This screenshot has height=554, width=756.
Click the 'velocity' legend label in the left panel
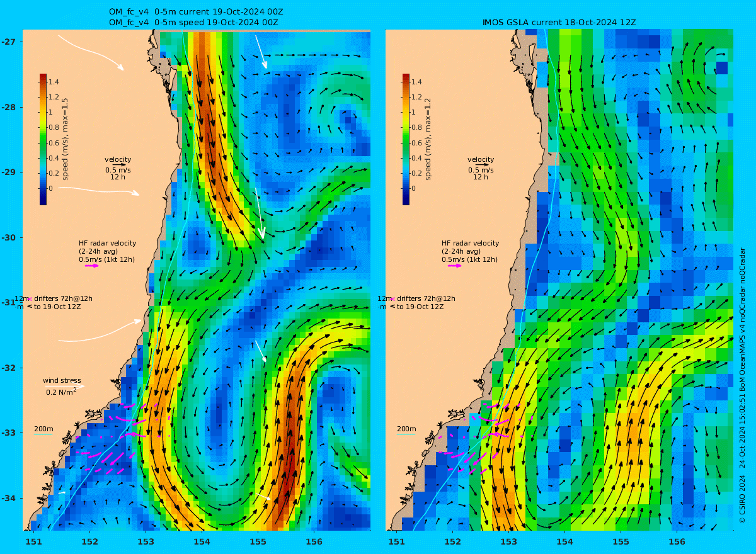[x=118, y=159]
